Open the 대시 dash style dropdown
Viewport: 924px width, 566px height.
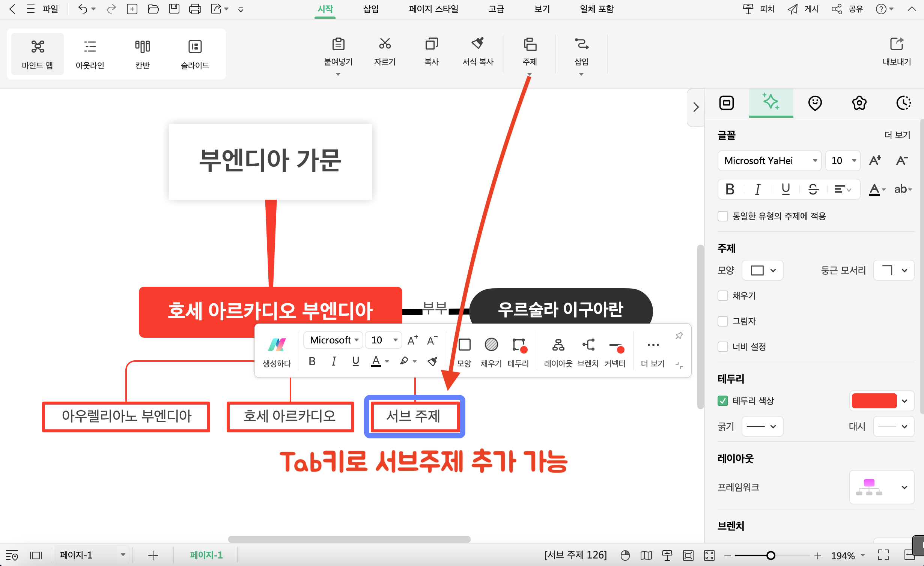pyautogui.click(x=894, y=426)
